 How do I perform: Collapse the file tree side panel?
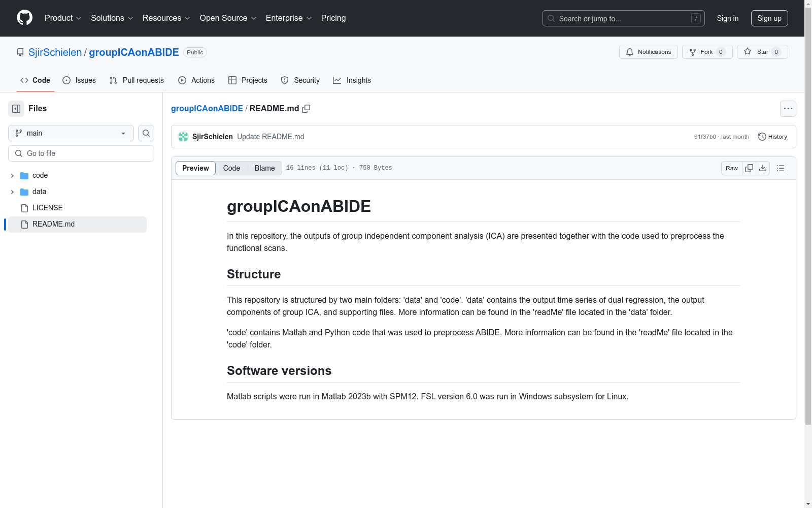(16, 109)
